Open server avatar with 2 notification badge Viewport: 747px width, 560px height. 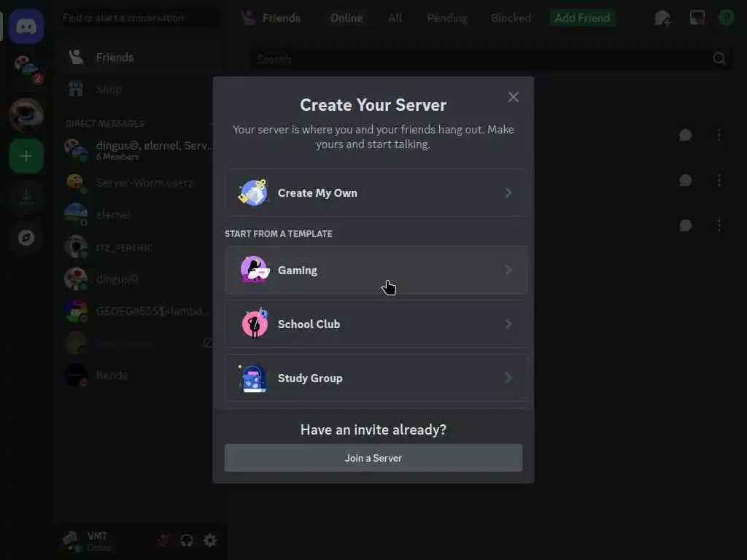point(27,69)
